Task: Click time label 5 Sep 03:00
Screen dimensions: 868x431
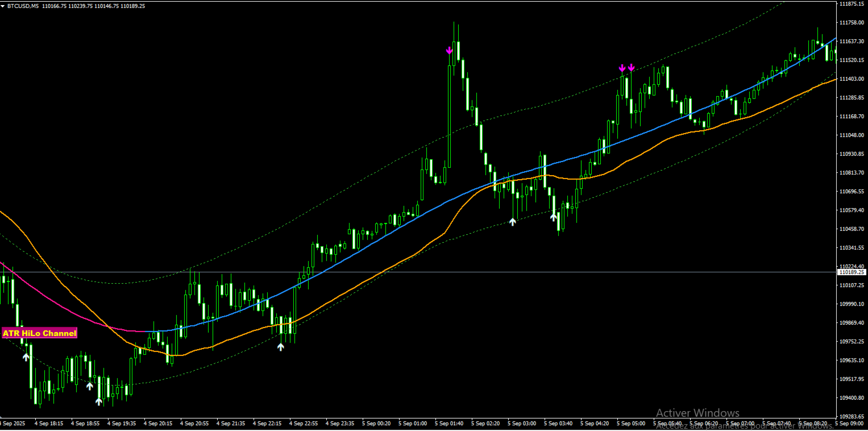Action: 522,423
